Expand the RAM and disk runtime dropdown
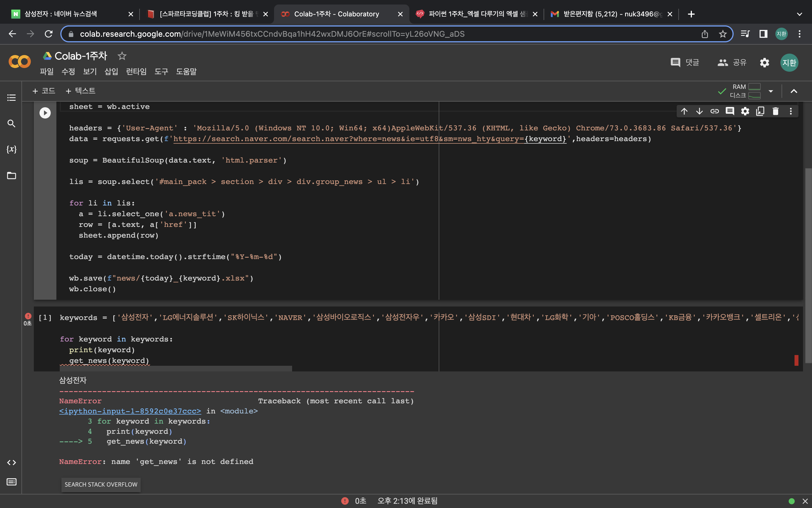The width and height of the screenshot is (812, 508). (x=771, y=91)
